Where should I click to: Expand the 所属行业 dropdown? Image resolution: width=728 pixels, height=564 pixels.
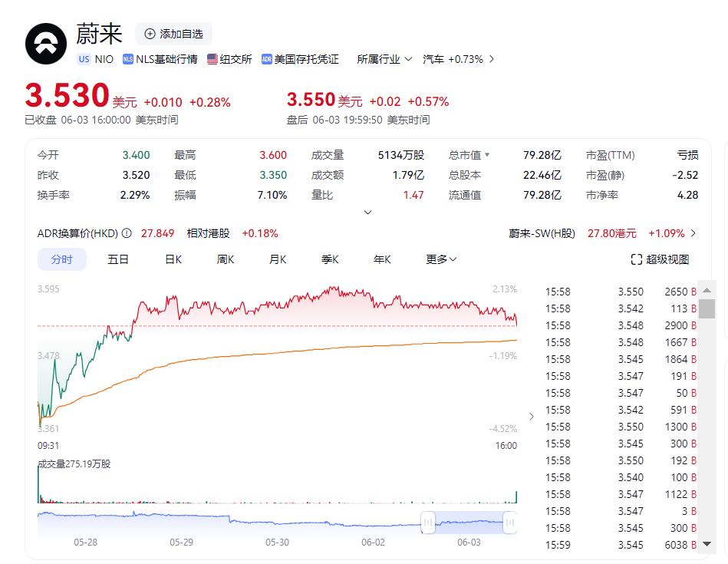384,59
